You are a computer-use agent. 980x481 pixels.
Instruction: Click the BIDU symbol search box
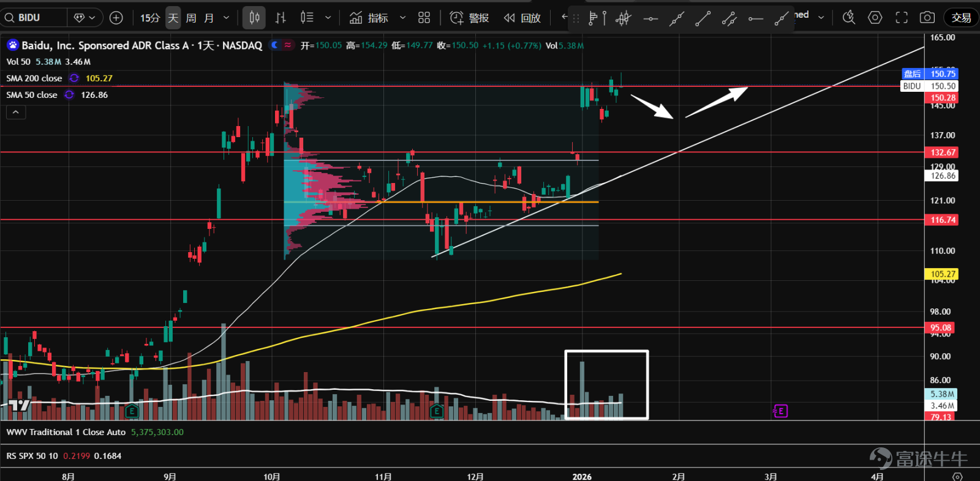click(x=34, y=18)
